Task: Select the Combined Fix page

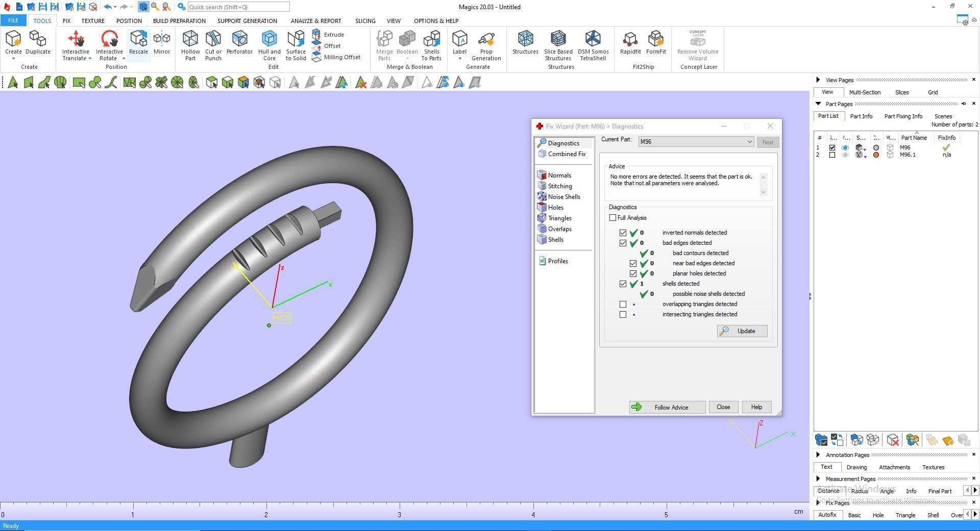Action: tap(561, 154)
